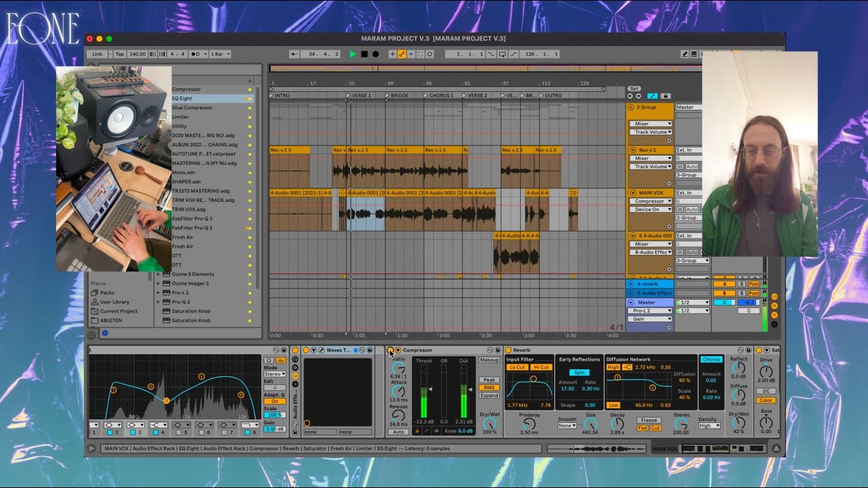Toggle Auto release in Compressor
Screen dimensions: 868x488
click(x=399, y=432)
